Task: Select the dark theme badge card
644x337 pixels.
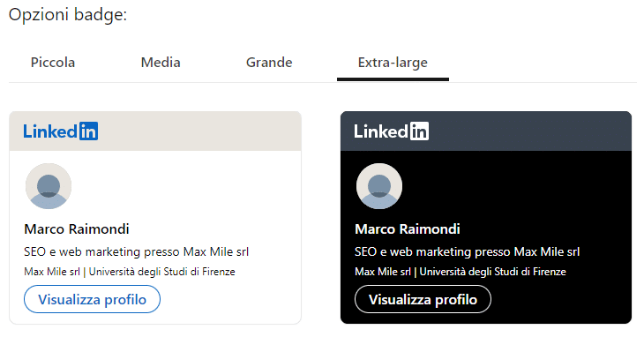Action: (x=486, y=218)
